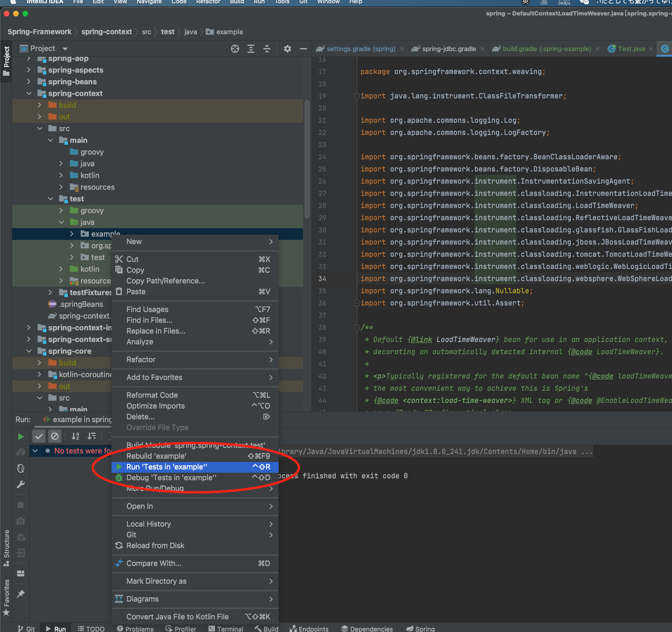Collapse the spring-context module node
This screenshot has height=632, width=672.
29,93
